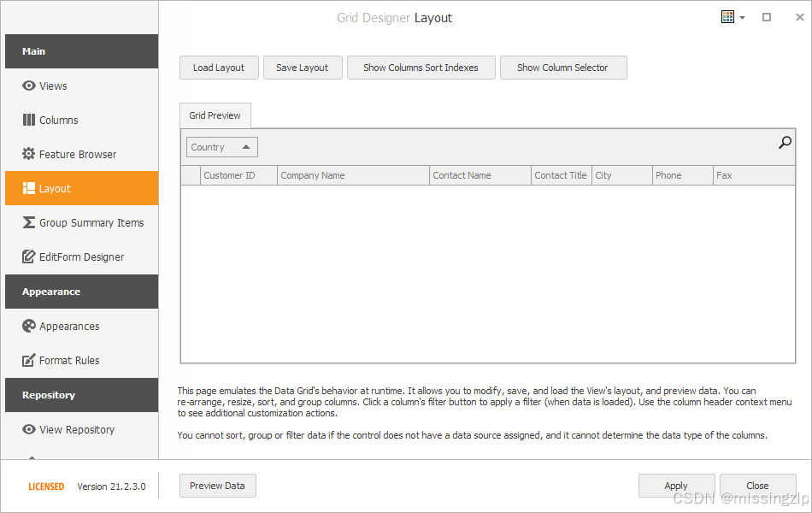Expand the skin selector dropdown arrow
The height and width of the screenshot is (513, 812).
(742, 18)
